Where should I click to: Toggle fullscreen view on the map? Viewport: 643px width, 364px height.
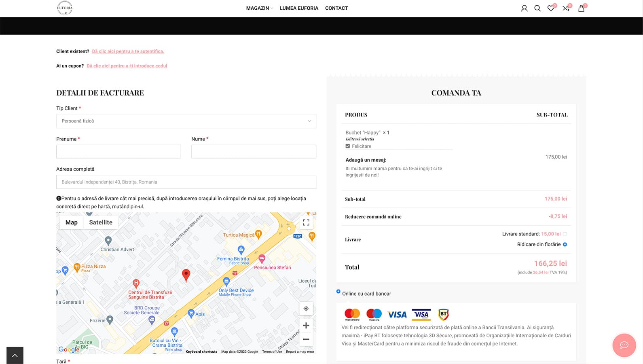[x=306, y=222]
